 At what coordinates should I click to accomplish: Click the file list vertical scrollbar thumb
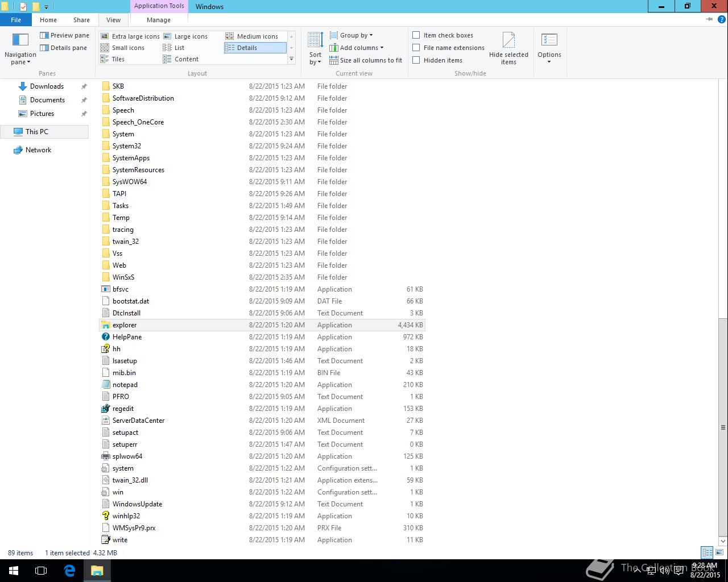pyautogui.click(x=723, y=427)
